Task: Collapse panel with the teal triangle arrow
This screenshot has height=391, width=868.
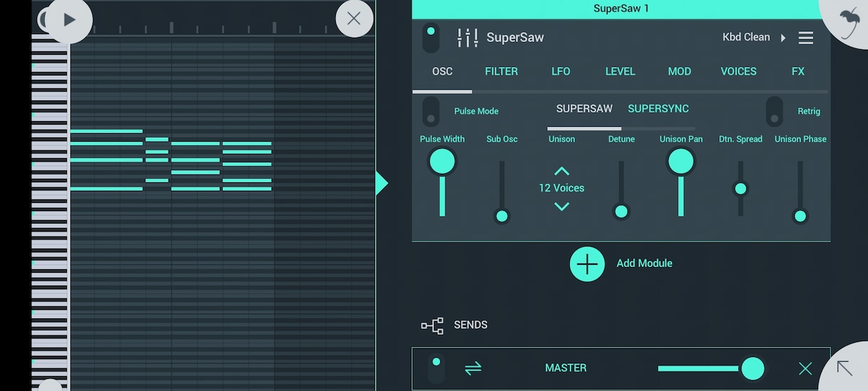Action: 382,184
